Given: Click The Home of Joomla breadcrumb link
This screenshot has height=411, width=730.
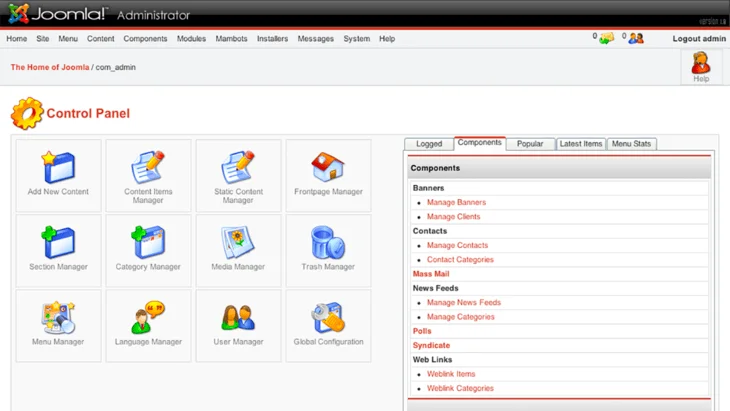Looking at the screenshot, I should pyautogui.click(x=50, y=67).
